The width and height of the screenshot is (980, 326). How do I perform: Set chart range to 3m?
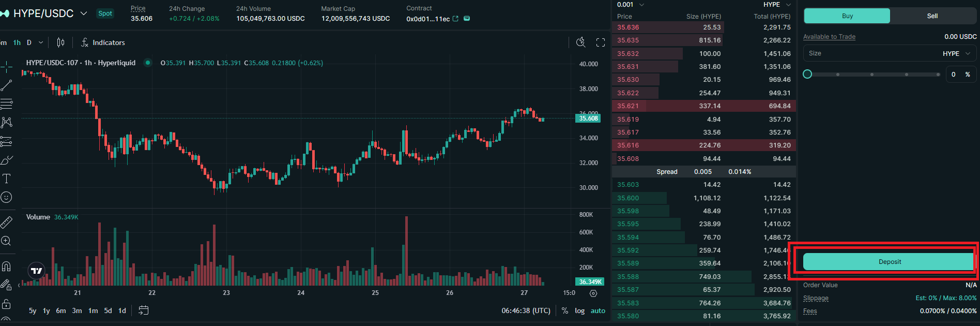[77, 310]
